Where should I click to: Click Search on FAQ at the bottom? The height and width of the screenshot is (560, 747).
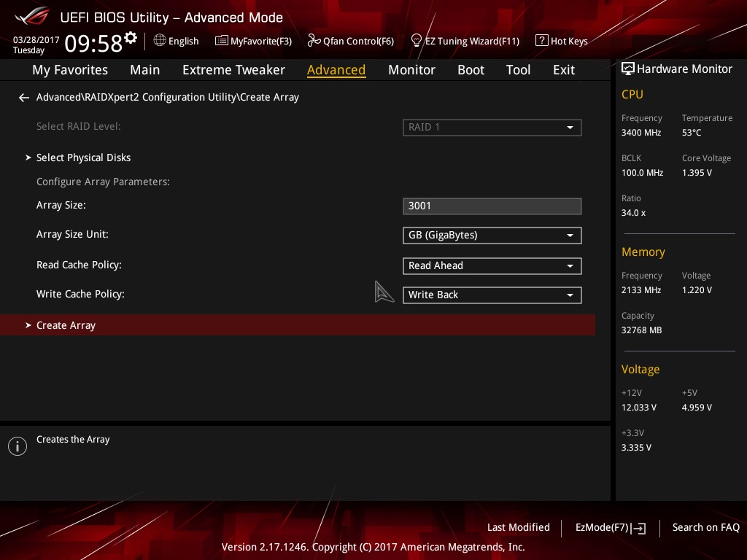pos(706,527)
